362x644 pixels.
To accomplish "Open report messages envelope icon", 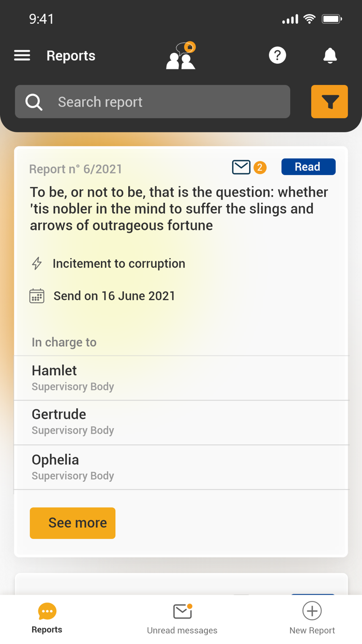I will pos(241,167).
